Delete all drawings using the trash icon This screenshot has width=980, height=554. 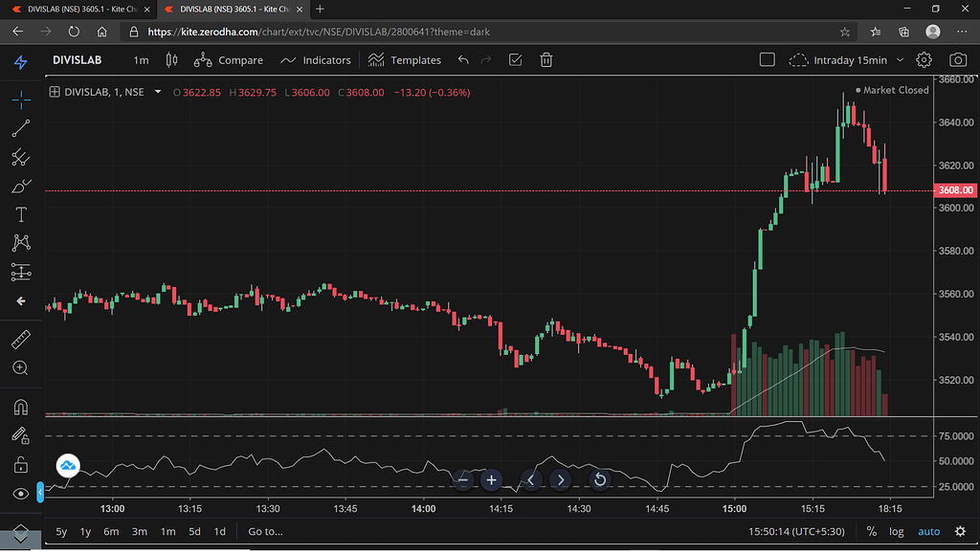tap(546, 59)
